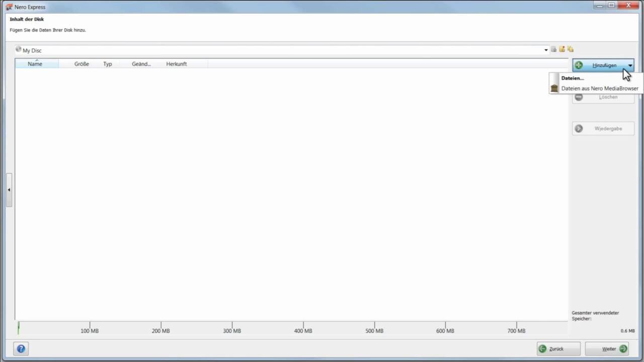Screen dimensions: 644x362
Task: Create a new folder with the toolbar icon
Action: coord(562,49)
